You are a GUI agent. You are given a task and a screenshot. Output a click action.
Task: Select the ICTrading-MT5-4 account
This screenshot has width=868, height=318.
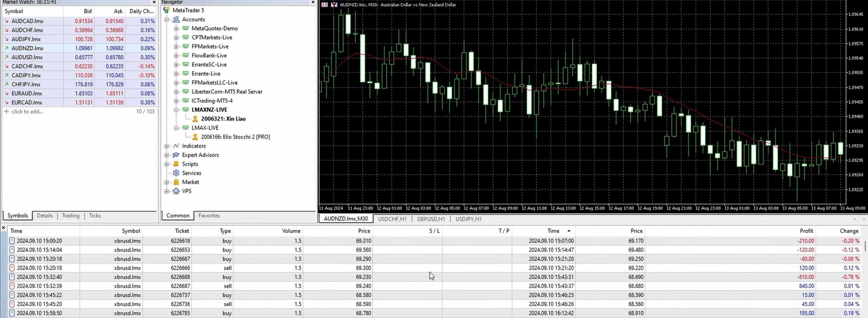coord(212,101)
